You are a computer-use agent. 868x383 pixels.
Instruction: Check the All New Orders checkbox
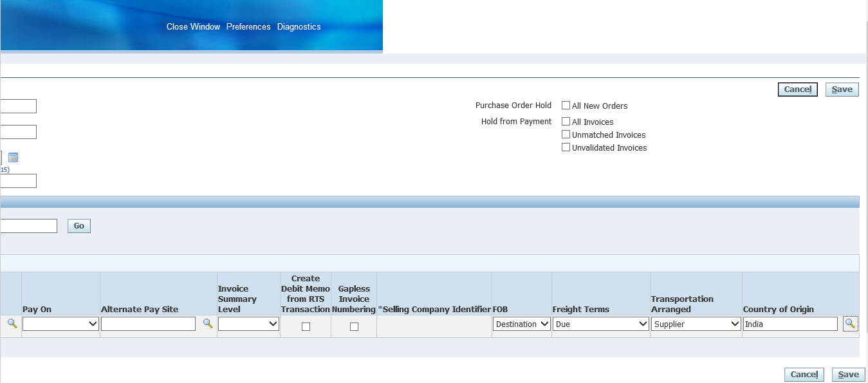[566, 106]
